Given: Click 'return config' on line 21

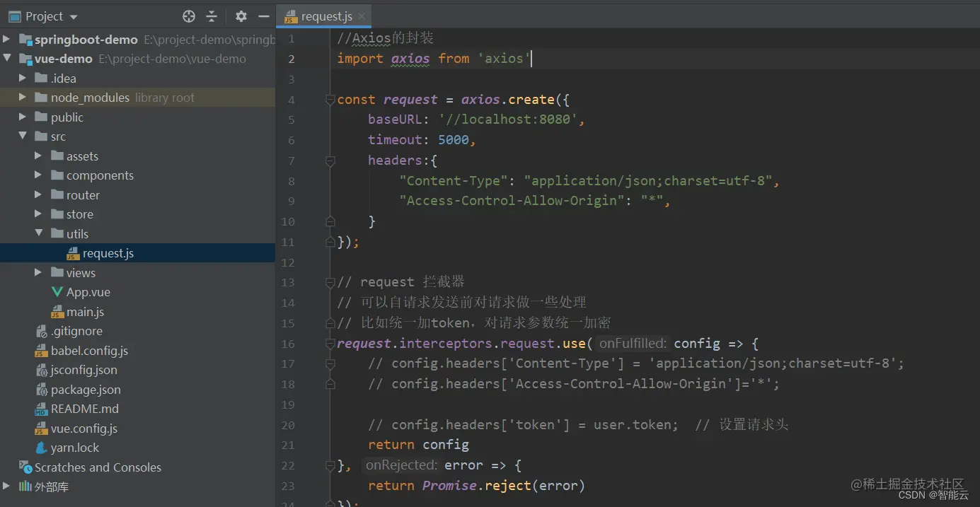Looking at the screenshot, I should click(418, 445).
